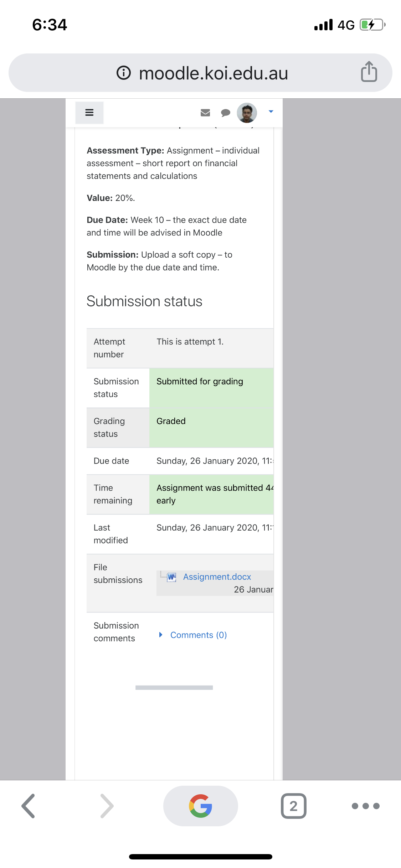The height and width of the screenshot is (868, 401).
Task: Open the chat bubble notifications icon
Action: tap(226, 113)
